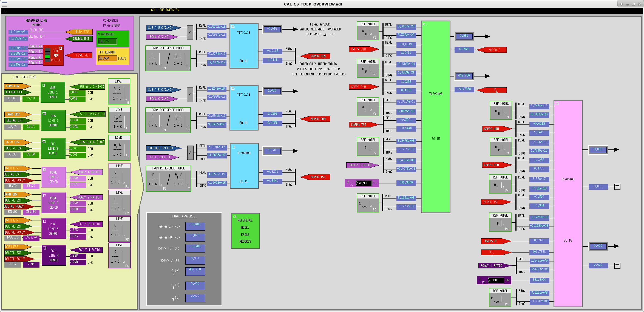Click the DELTAL EXT value -1.853e-06
644x312 pixels.
(18, 39)
